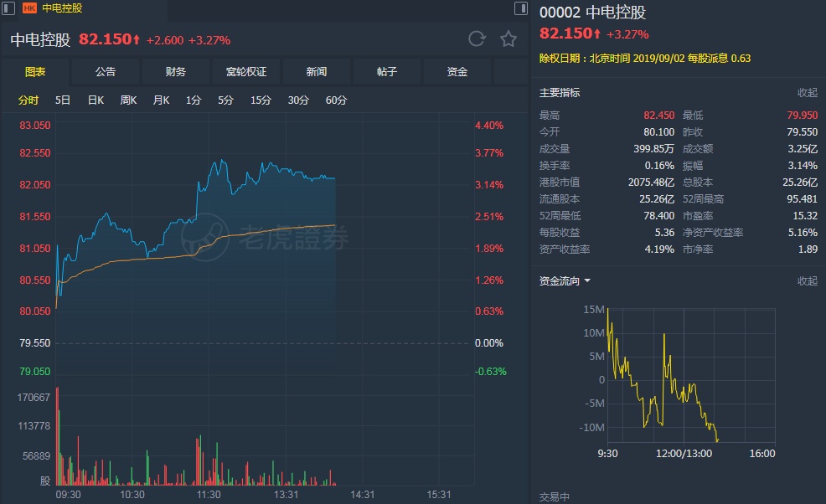The height and width of the screenshot is (504, 826).
Task: Add 中电控股 to favorites with star
Action: point(509,39)
